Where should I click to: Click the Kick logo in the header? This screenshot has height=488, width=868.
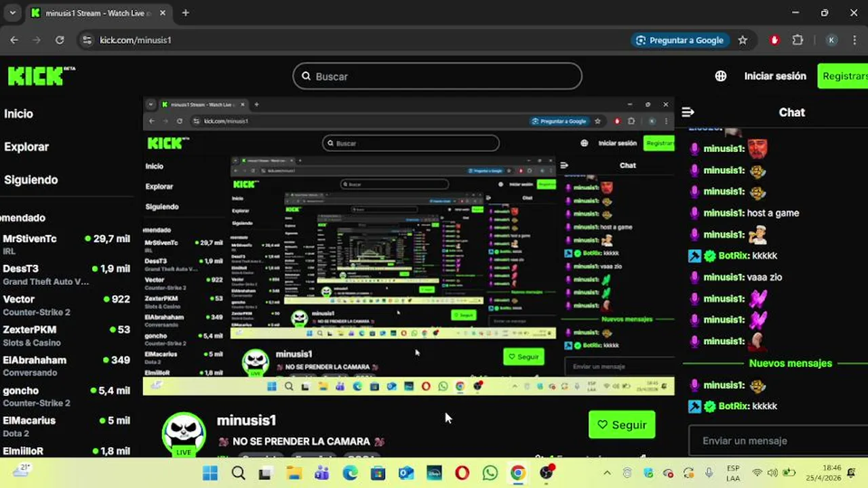click(x=41, y=76)
